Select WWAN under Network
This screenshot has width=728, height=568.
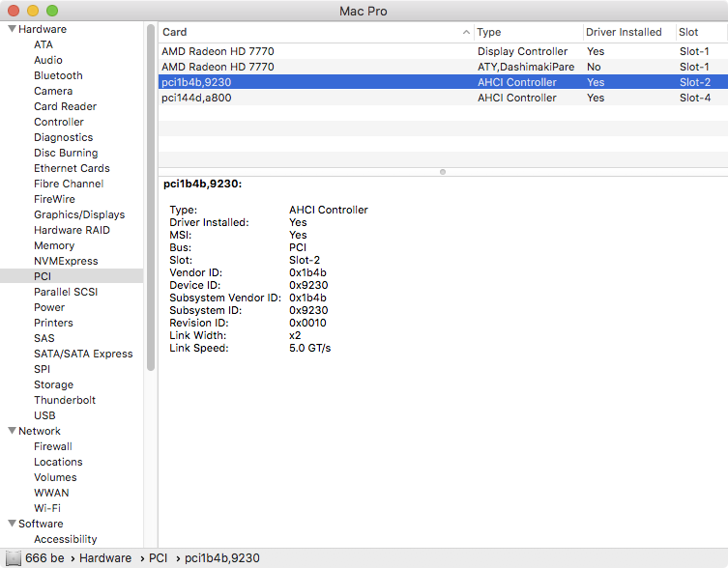pyautogui.click(x=51, y=493)
